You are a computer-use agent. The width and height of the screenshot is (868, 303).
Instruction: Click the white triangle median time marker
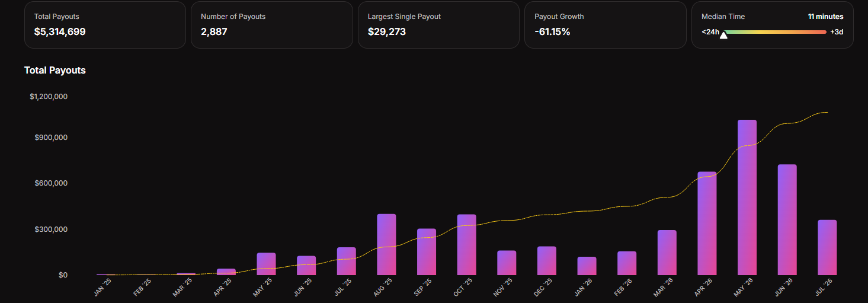click(x=723, y=36)
